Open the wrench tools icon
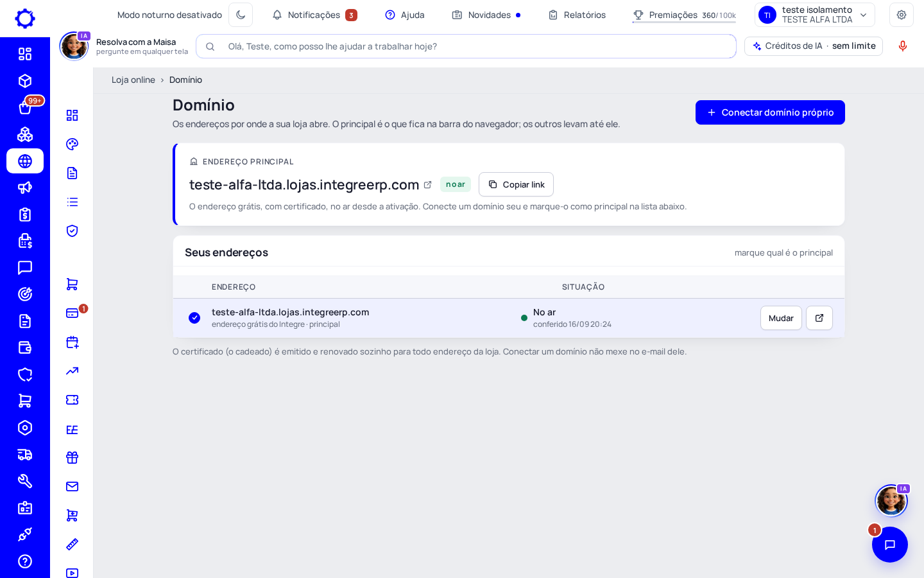Viewport: 924px width, 578px height. (25, 481)
